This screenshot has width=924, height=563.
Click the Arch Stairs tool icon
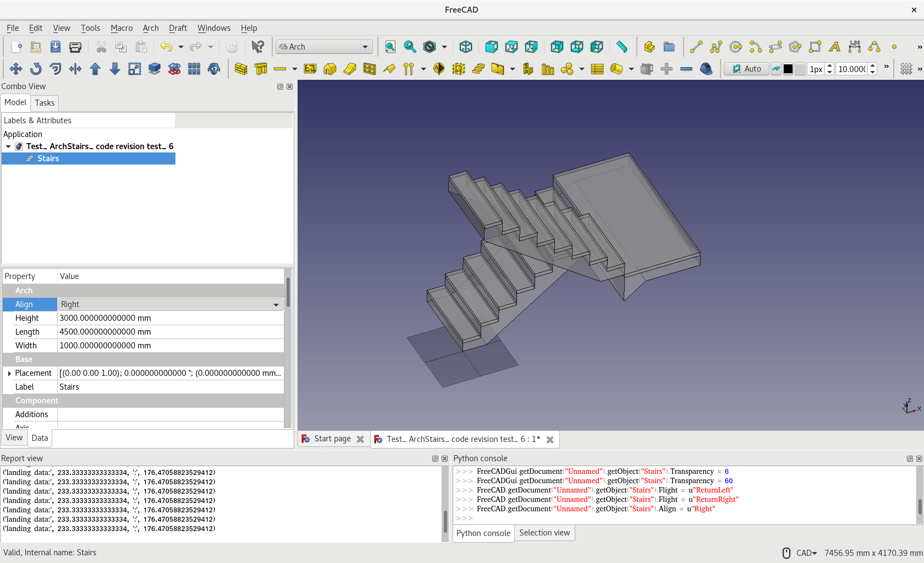(479, 69)
